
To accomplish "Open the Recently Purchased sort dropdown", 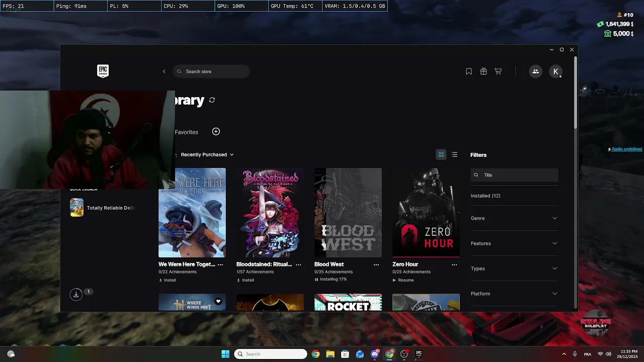I will point(207,155).
